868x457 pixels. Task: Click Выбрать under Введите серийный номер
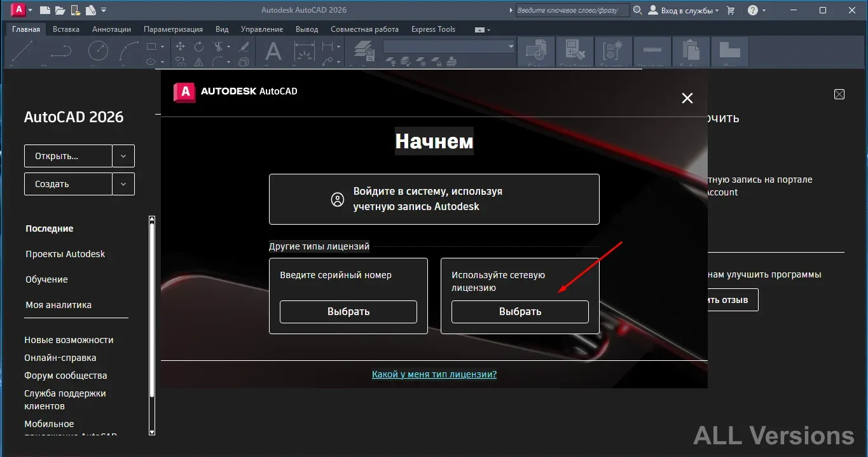[348, 312]
